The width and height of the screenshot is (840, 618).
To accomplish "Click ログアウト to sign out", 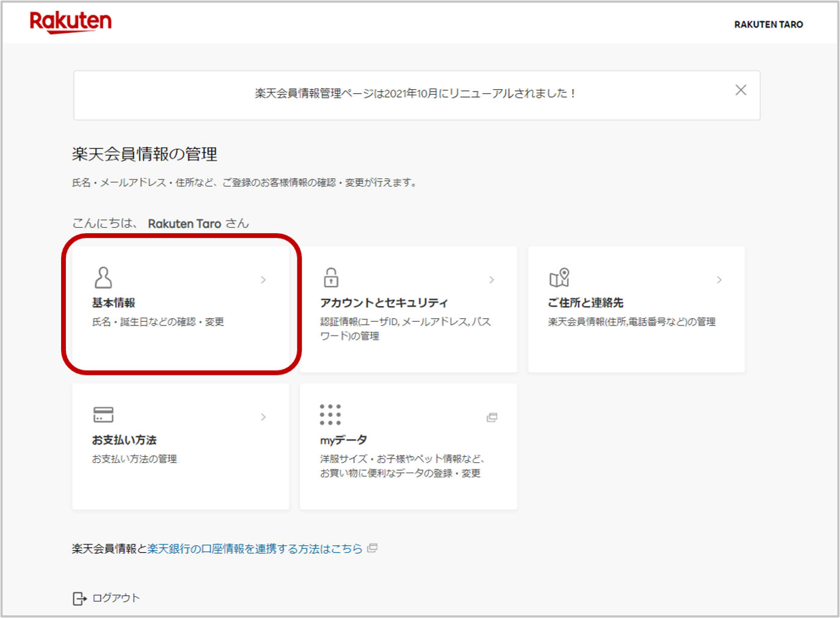I will (116, 598).
